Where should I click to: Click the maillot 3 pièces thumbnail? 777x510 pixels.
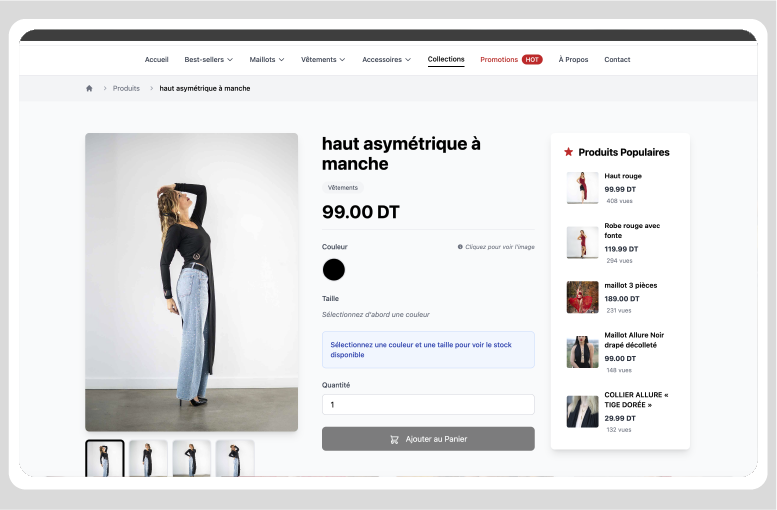[582, 297]
